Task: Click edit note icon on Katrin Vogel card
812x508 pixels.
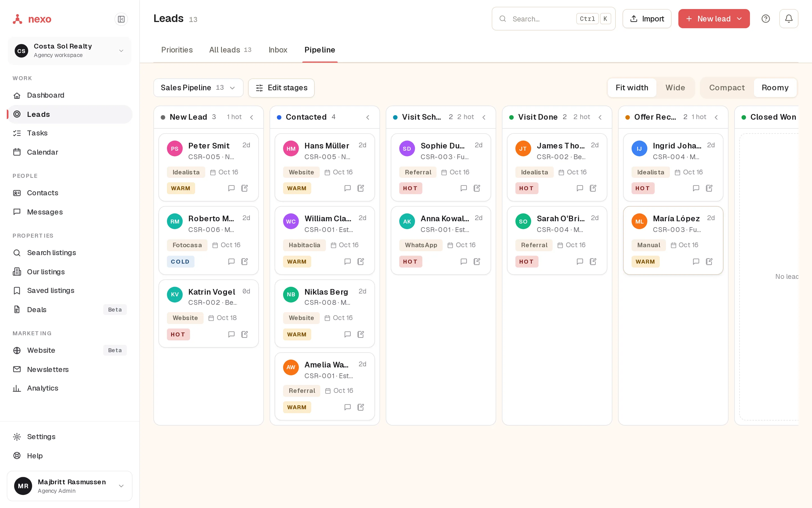Action: [245, 334]
